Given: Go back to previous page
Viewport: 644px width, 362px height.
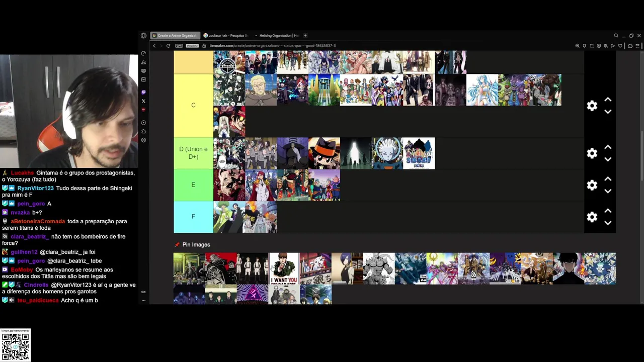Looking at the screenshot, I should pos(154,46).
